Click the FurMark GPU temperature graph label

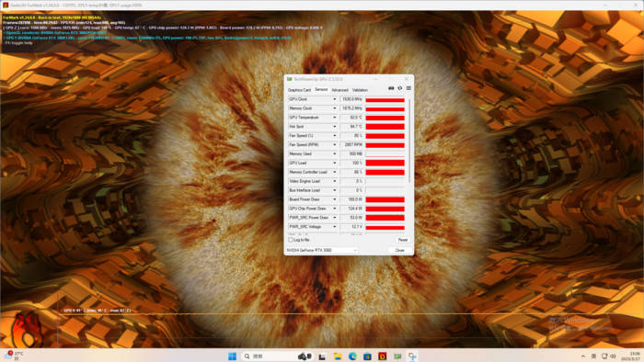coord(98,311)
